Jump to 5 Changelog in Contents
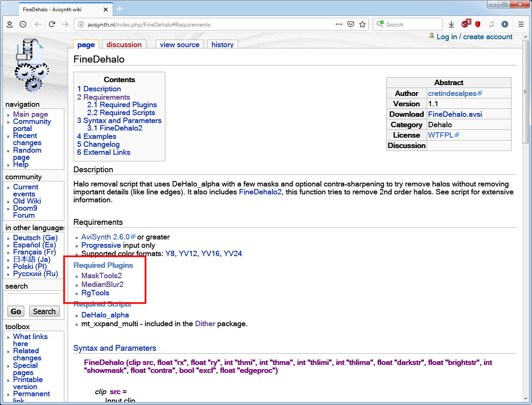This screenshot has width=532, height=405. (99, 144)
